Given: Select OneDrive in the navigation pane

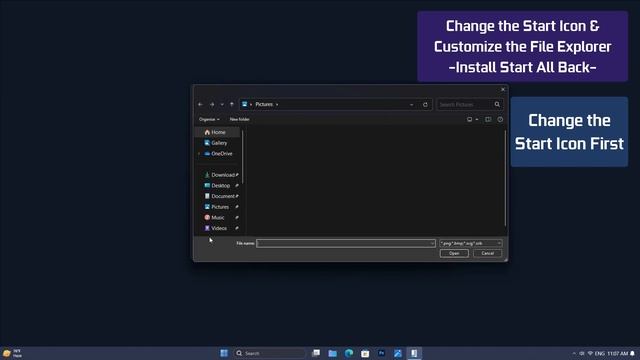Looking at the screenshot, I should 218,153.
